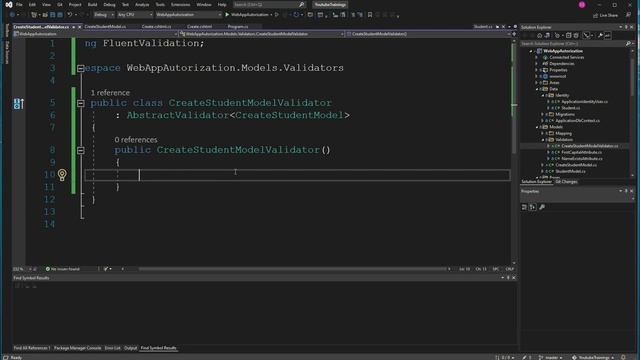This screenshot has width=640, height=360.
Task: Click the '1 reference' CodeLens link
Action: pyautogui.click(x=110, y=93)
